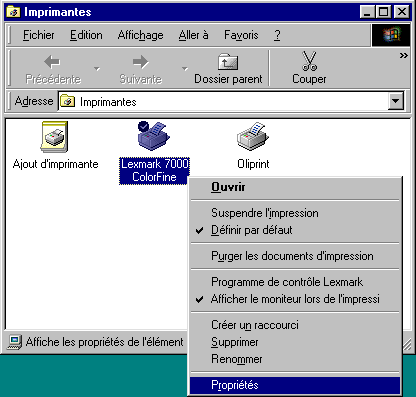The height and width of the screenshot is (397, 416).
Task: Open the Affichage menu
Action: [140, 35]
